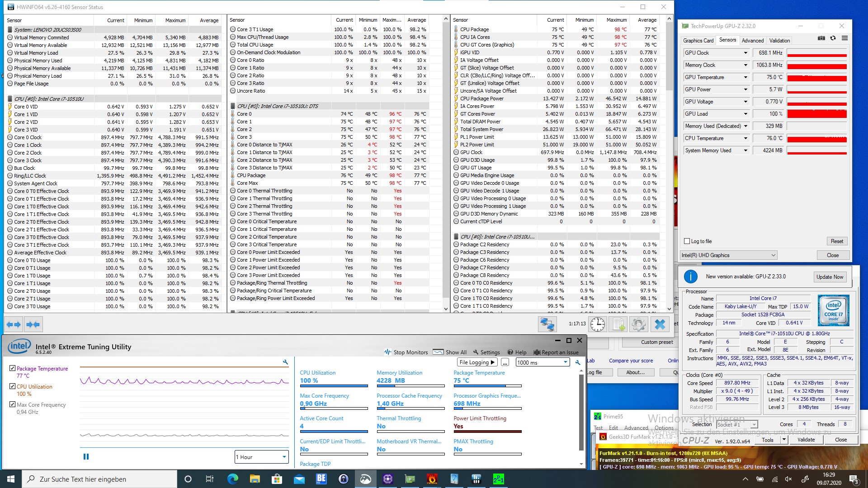The height and width of the screenshot is (488, 868).
Task: Click the GPU-Z Update Now button
Action: pyautogui.click(x=830, y=277)
